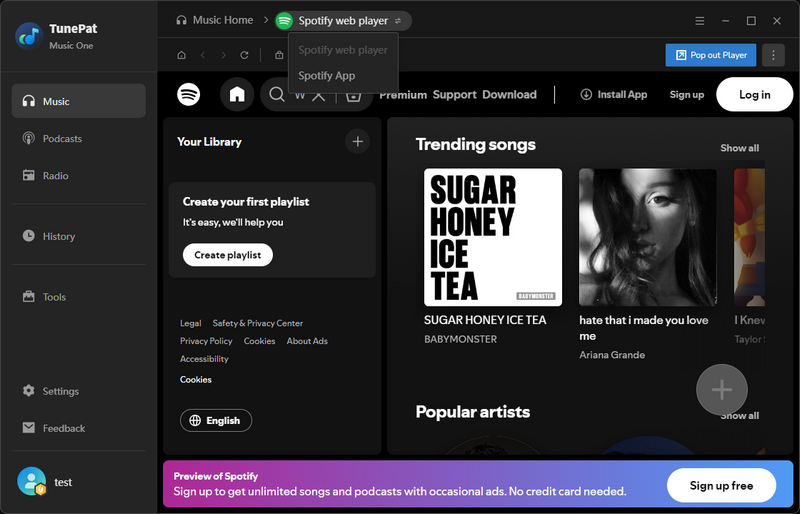Change language with the English button
The width and height of the screenshot is (800, 514).
point(216,421)
